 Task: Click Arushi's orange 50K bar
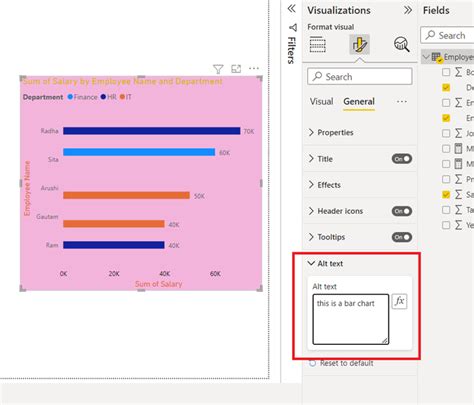[126, 195]
